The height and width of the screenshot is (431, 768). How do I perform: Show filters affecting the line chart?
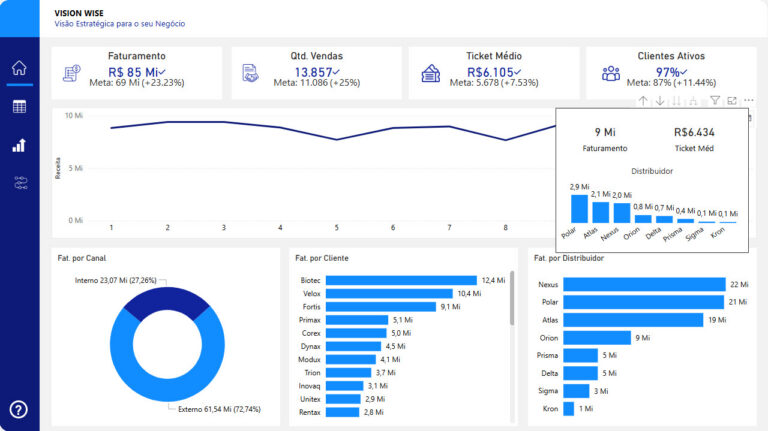tap(715, 101)
